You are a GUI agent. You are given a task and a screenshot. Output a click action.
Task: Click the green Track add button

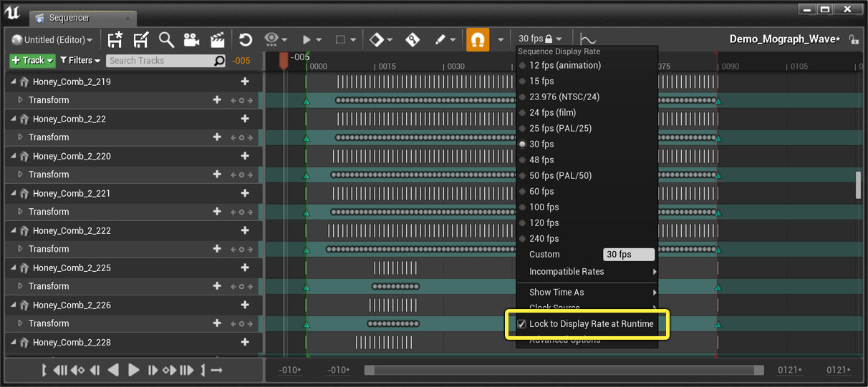tap(32, 61)
